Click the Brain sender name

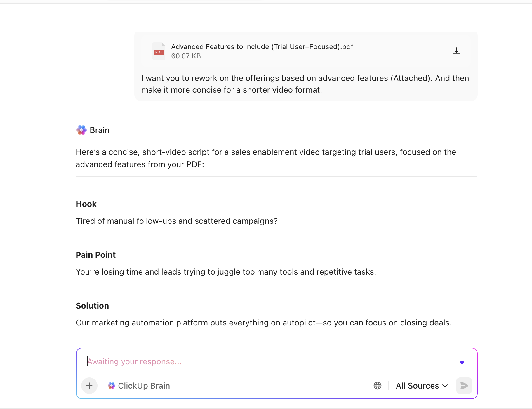pos(99,130)
